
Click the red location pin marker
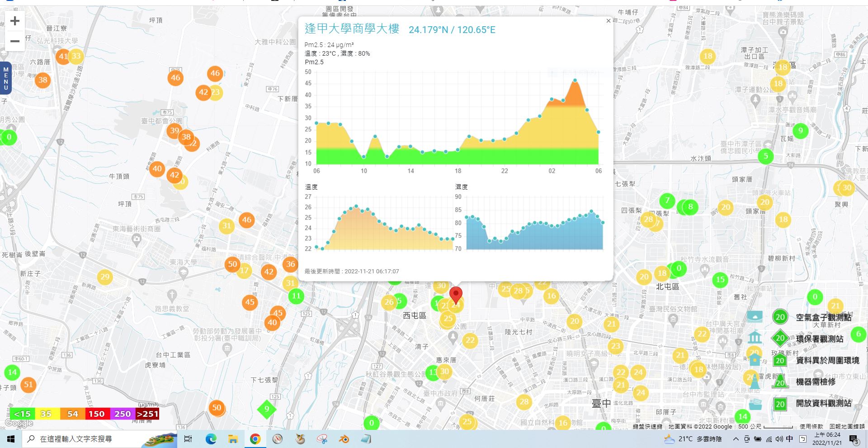point(456,295)
